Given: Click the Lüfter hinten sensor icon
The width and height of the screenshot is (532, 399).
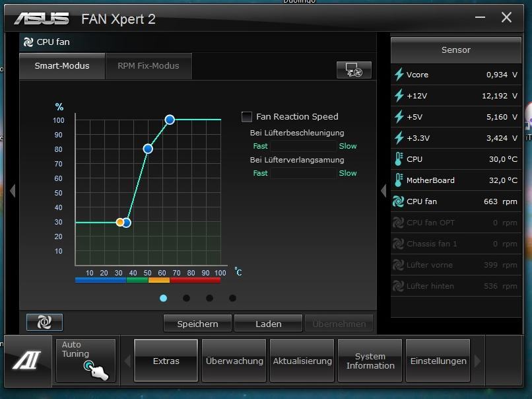Looking at the screenshot, I should pos(398,286).
